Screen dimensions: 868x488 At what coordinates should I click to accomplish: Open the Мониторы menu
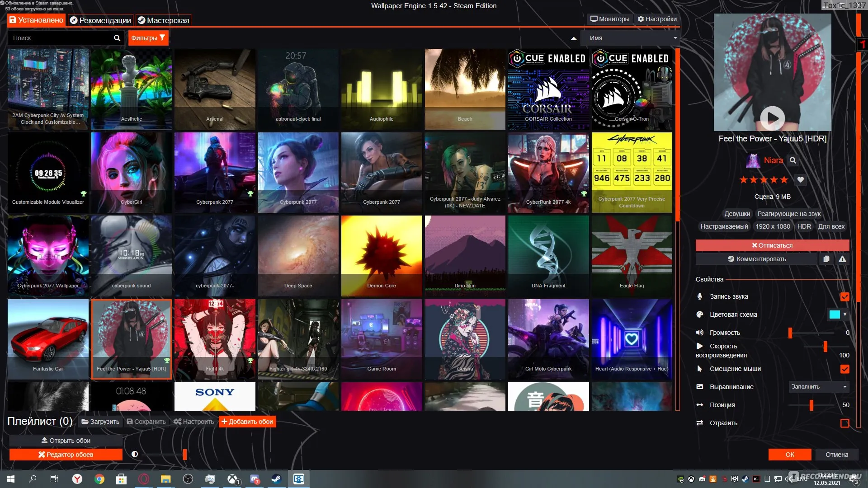pyautogui.click(x=609, y=19)
